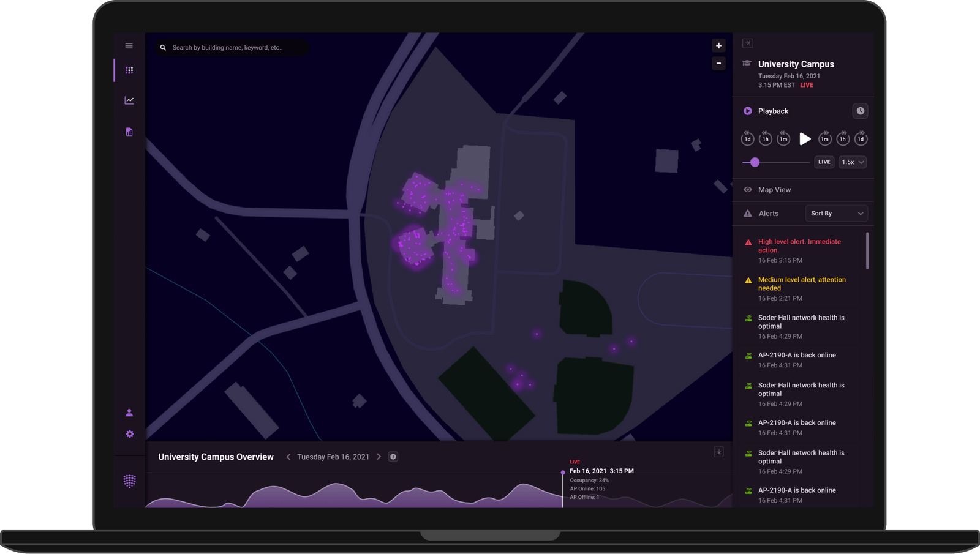Viewport: 980px width, 554px height.
Task: Toggle Map View with the eye icon
Action: point(747,189)
